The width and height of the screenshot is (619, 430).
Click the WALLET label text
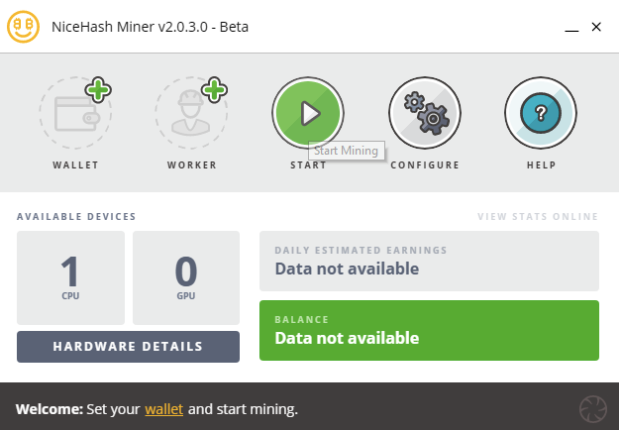[x=75, y=165]
